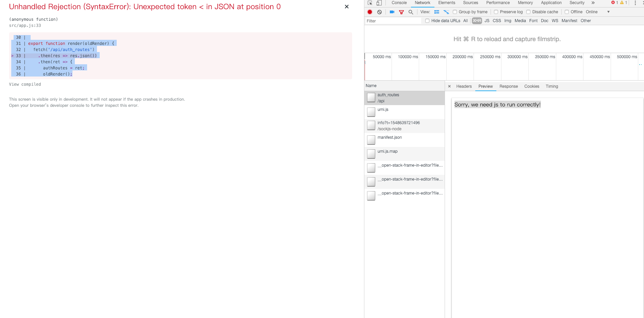Show the overview waterfall view icon
This screenshot has width=644, height=318.
tap(446, 12)
